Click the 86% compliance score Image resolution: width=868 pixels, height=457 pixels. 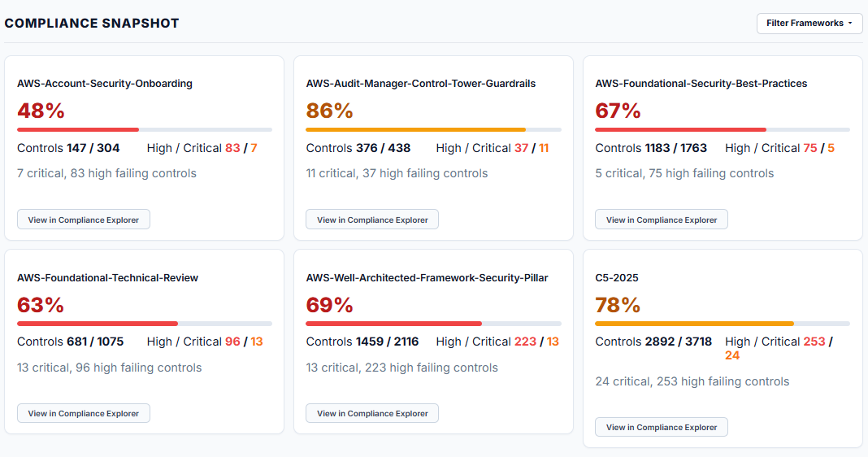click(x=329, y=111)
